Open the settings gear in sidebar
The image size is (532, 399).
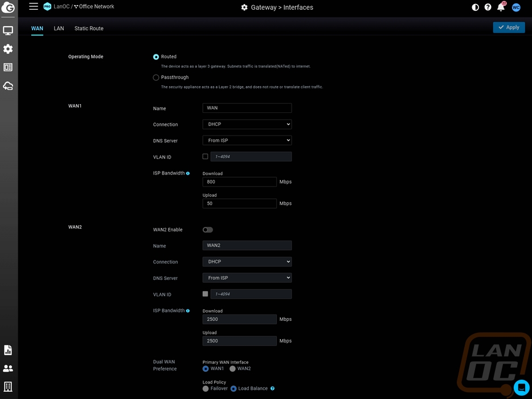coord(8,49)
